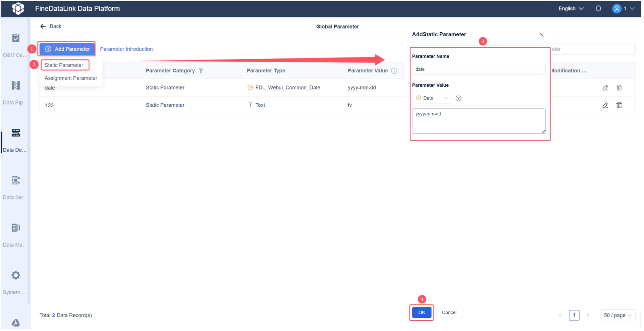Click the FineDataLink logo icon
Image resolution: width=644 pixels, height=331 pixels.
[x=18, y=8]
